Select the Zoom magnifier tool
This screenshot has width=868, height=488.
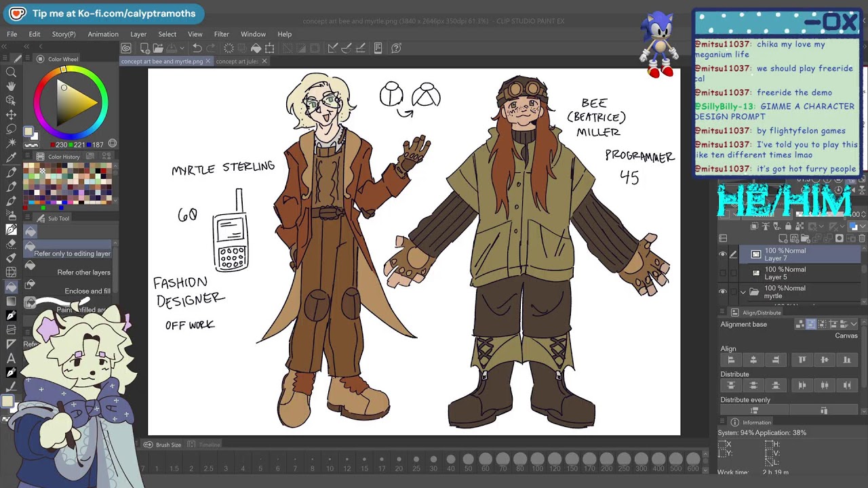(11, 72)
